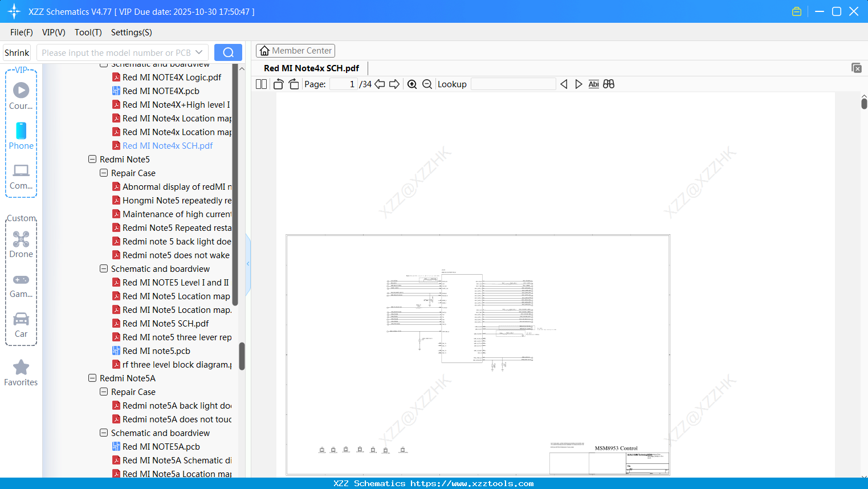
Task: Click the Lookup text field
Action: tap(514, 84)
